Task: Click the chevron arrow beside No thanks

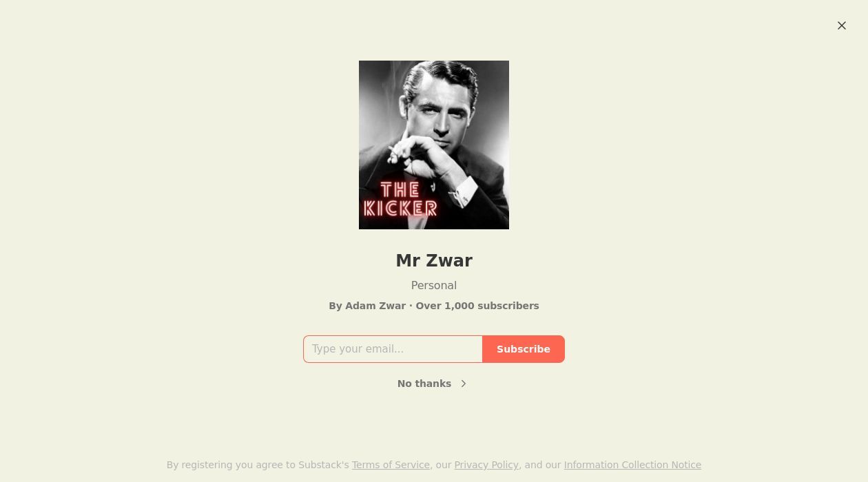Action: [464, 384]
